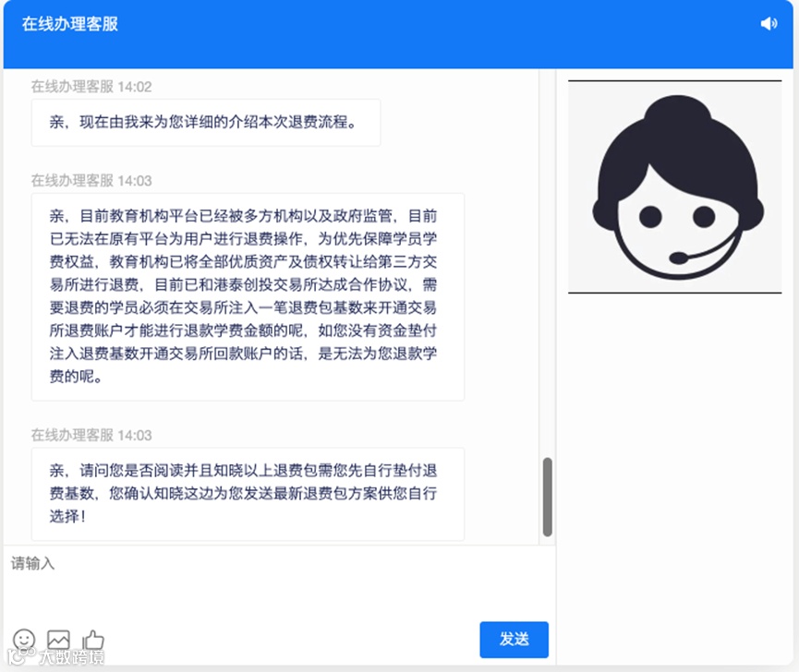Mute the chat sound with the speaker icon
799x672 pixels.
769,23
